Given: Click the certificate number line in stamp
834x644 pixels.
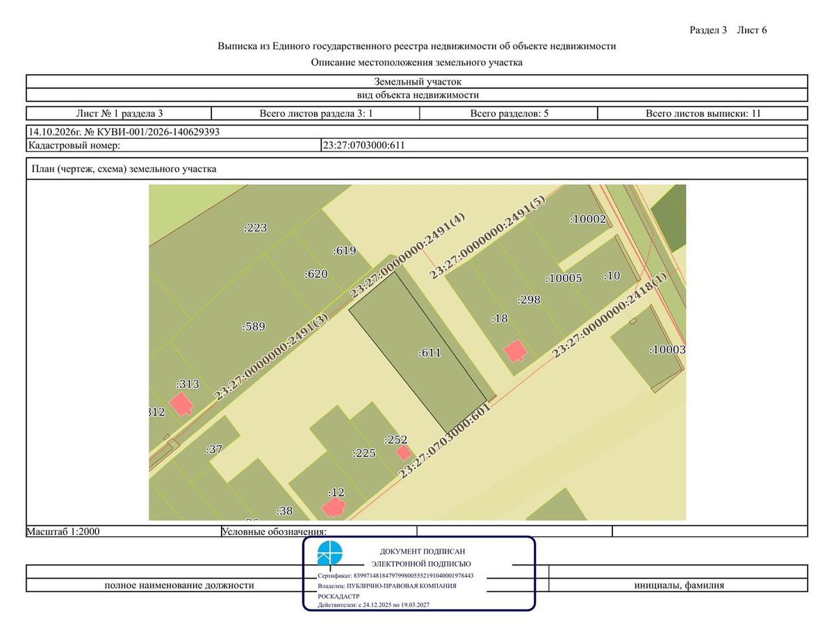Looking at the screenshot, I should tap(395, 576).
